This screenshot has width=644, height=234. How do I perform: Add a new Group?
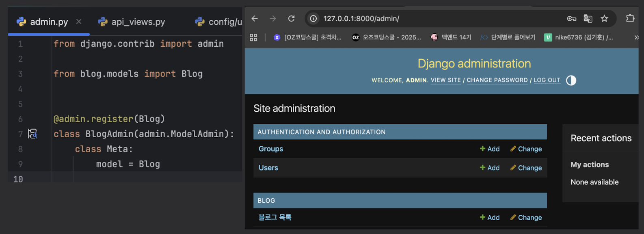(490, 149)
